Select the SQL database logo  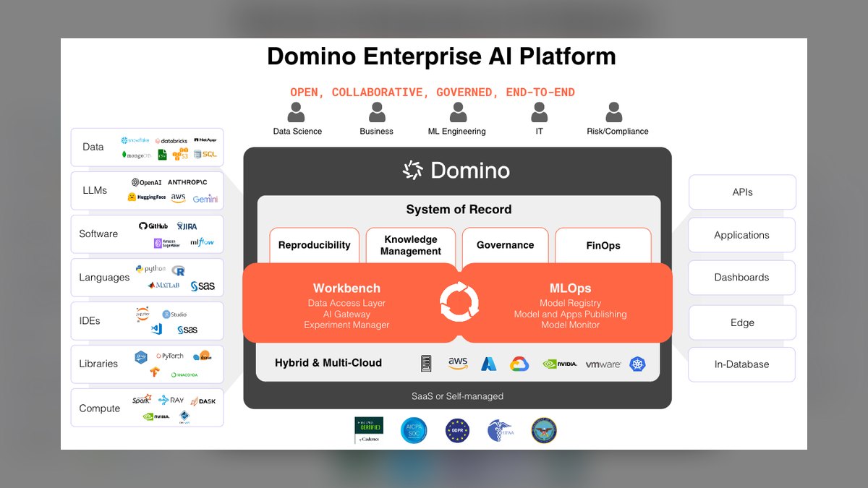[205, 154]
